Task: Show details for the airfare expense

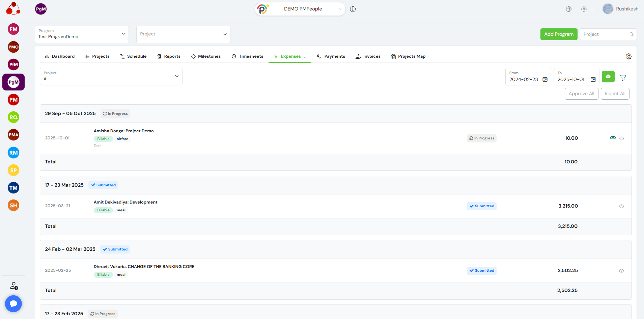Action: 621,138
